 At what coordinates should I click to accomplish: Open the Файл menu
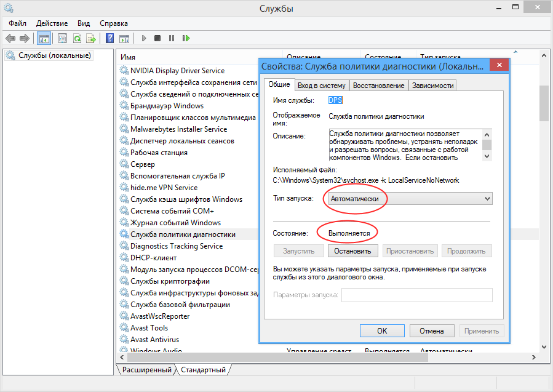coord(18,23)
